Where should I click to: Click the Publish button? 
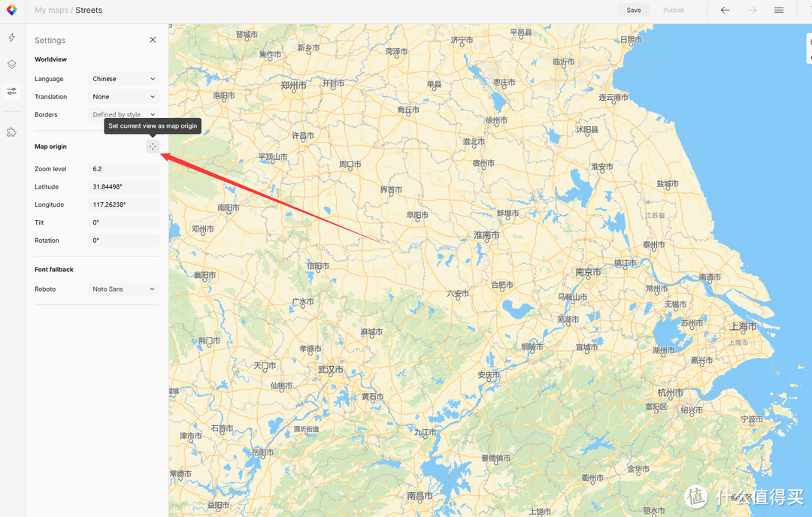(x=674, y=10)
